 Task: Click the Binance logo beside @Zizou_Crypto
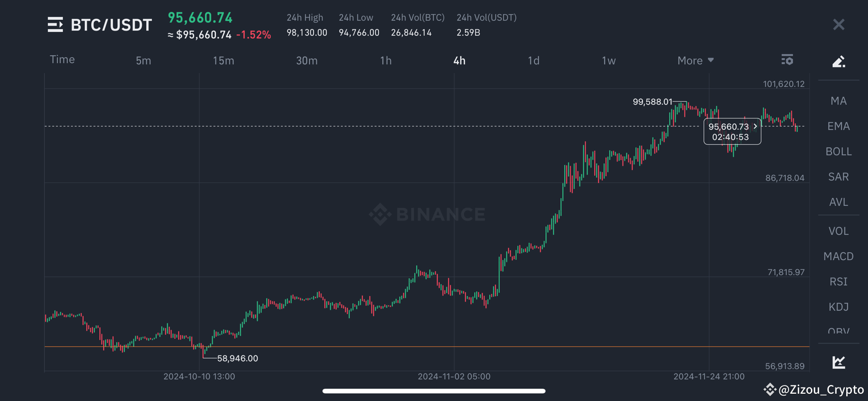pos(770,389)
